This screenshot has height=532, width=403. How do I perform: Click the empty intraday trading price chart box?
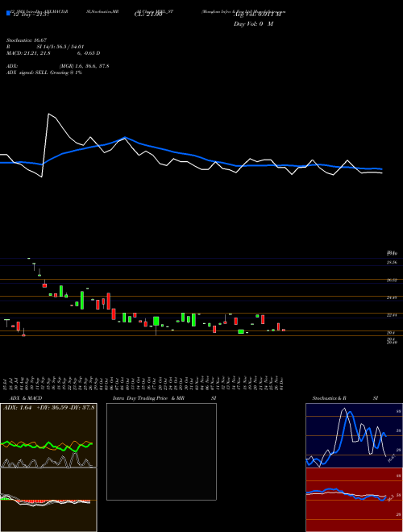click(161, 451)
